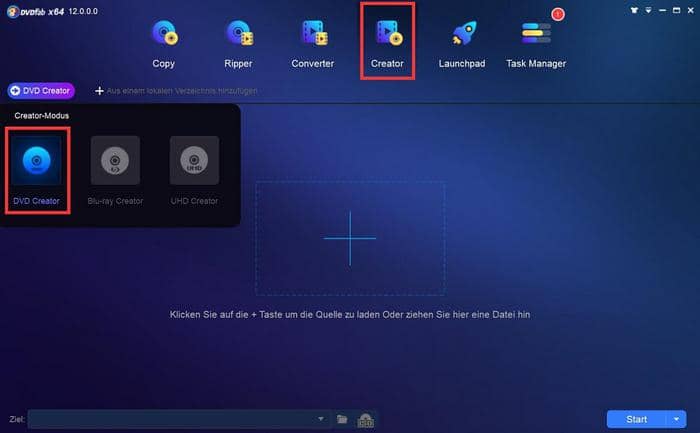The image size is (700, 433).
Task: Open the Ziel destination dropdown
Action: [x=321, y=419]
